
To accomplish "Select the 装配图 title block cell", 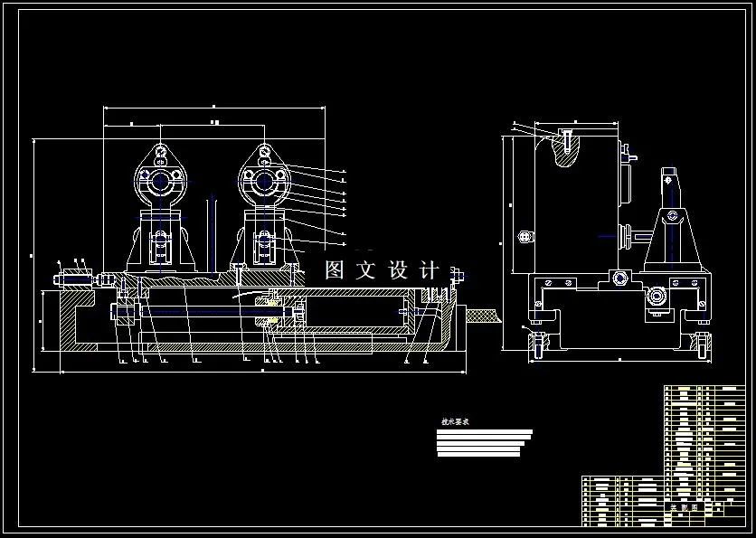I will click(685, 506).
